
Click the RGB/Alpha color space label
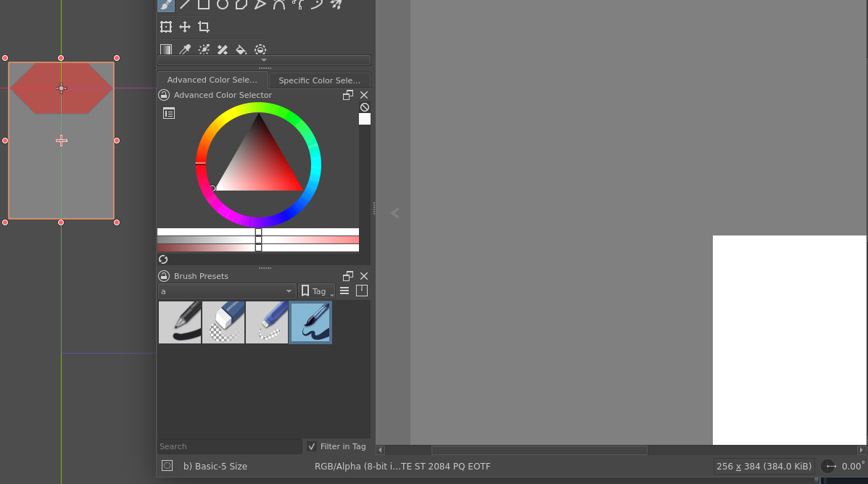(x=402, y=467)
